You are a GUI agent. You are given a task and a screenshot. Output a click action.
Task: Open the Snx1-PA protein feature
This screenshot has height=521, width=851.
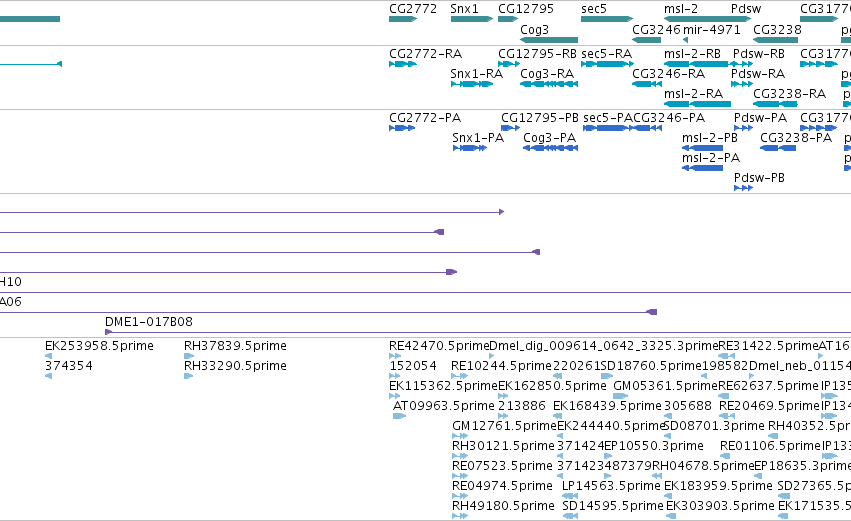pos(478,138)
